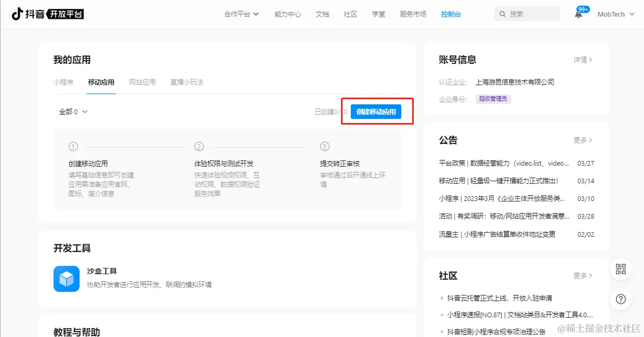
Task: Open 更多 in the 社区 panel
Action: coord(583,276)
